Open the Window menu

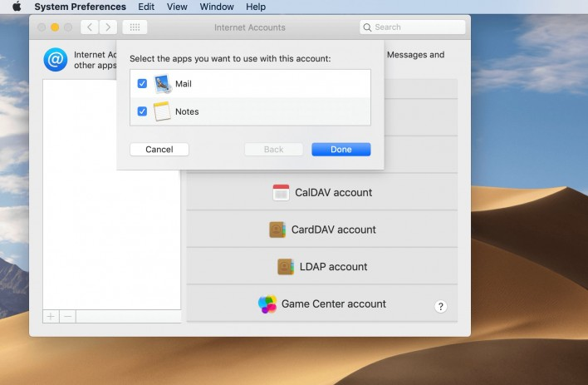point(217,7)
